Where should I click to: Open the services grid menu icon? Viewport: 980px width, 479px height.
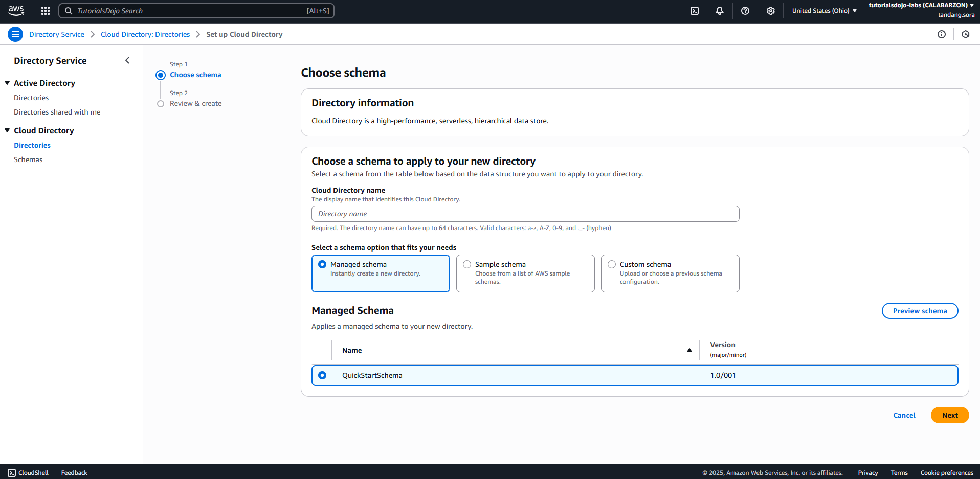coord(46,11)
